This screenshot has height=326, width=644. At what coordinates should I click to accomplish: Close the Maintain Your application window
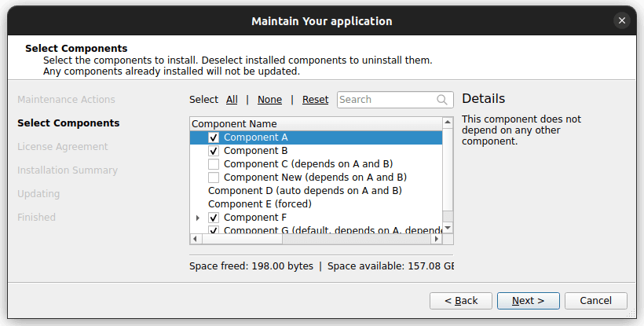pos(621,20)
